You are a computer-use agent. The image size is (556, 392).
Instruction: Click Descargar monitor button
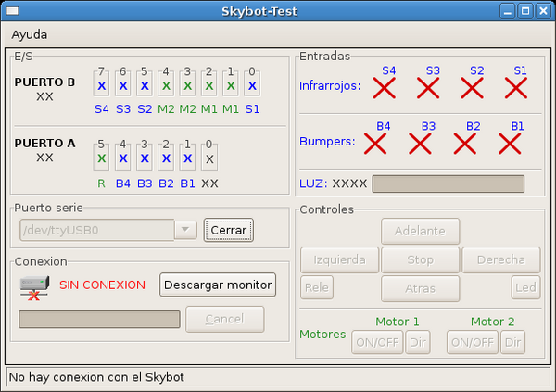tap(218, 285)
